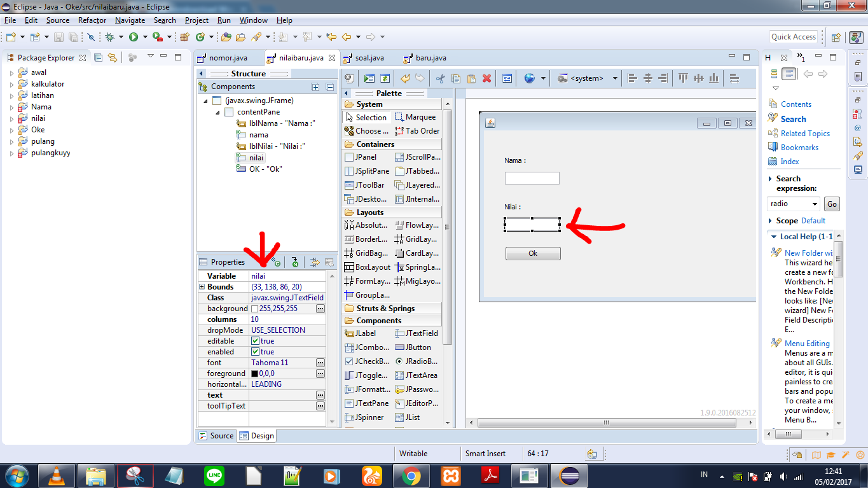
Task: Click the Undo arrow in designer toolbar
Action: 406,78
